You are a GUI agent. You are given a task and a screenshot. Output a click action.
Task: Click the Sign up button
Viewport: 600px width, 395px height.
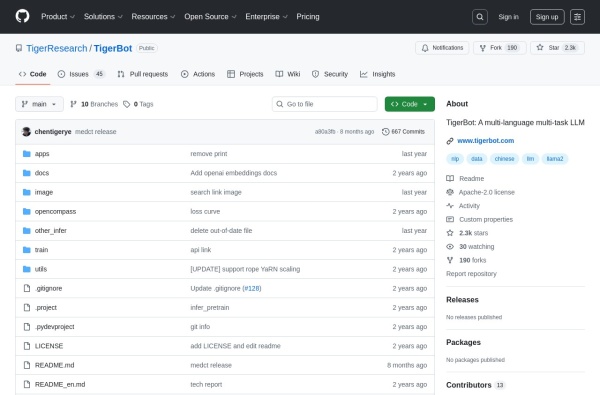coord(547,17)
